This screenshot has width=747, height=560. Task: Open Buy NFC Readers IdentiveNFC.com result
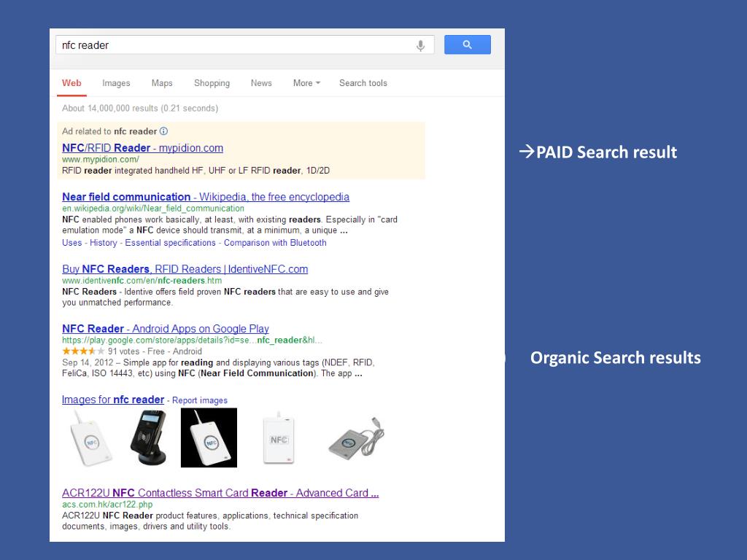[185, 269]
